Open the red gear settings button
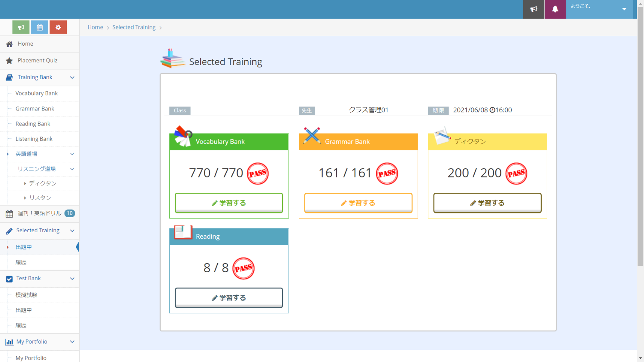The height and width of the screenshot is (362, 644). pos(58,27)
